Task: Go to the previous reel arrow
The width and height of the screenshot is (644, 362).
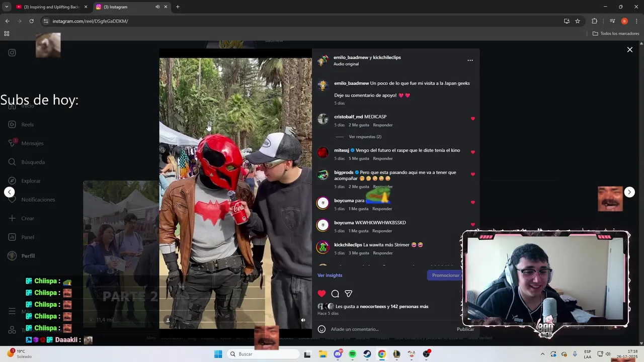Action: [x=9, y=192]
